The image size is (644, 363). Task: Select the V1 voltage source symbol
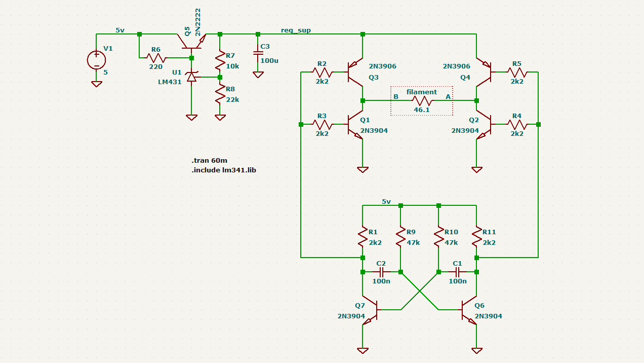[96, 60]
